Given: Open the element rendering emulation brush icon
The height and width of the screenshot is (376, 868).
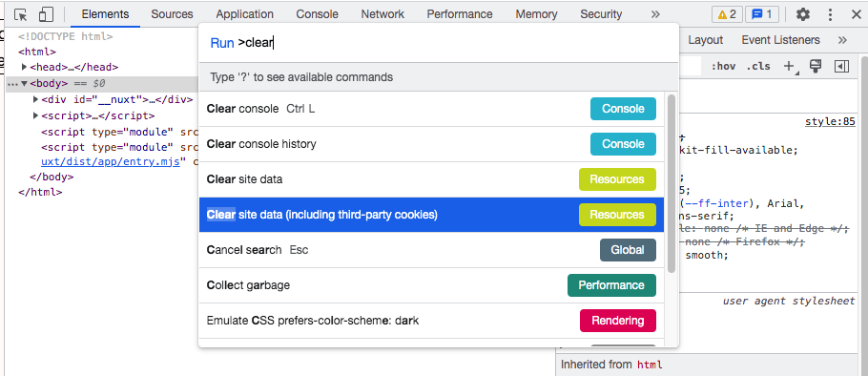Looking at the screenshot, I should 815,66.
